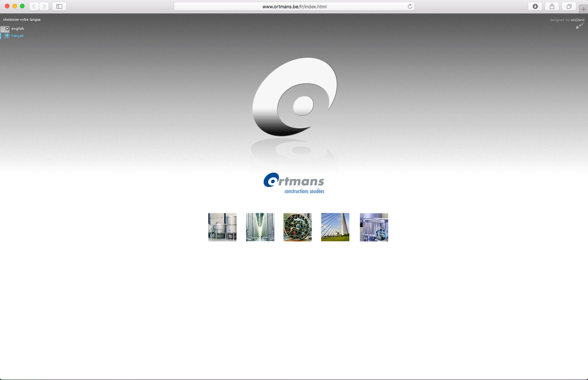This screenshot has width=588, height=380.
Task: Open the cable-stayed bridge thumbnail
Action: 335,227
